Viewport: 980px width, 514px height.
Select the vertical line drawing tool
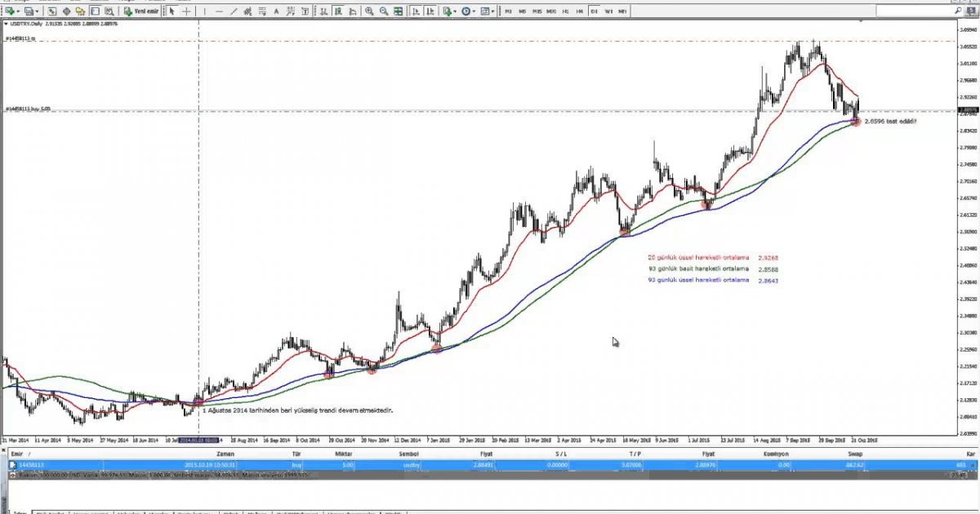(204, 11)
